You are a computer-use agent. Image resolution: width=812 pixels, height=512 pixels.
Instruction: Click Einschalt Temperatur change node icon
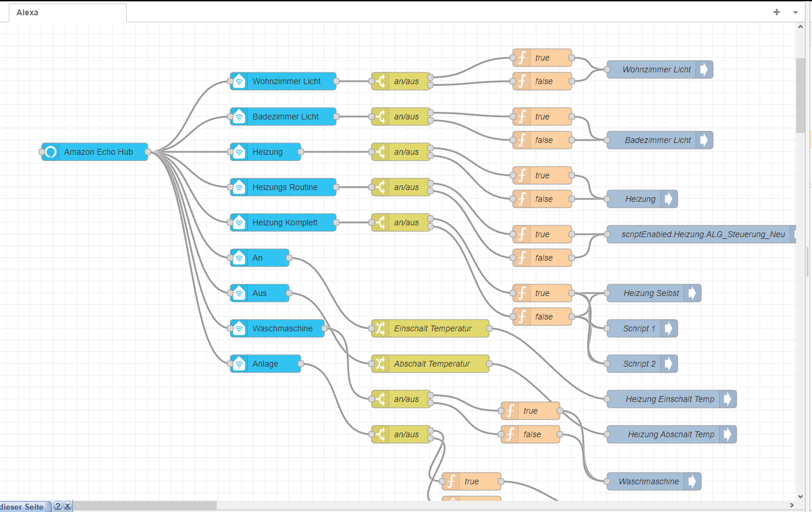pyautogui.click(x=380, y=328)
